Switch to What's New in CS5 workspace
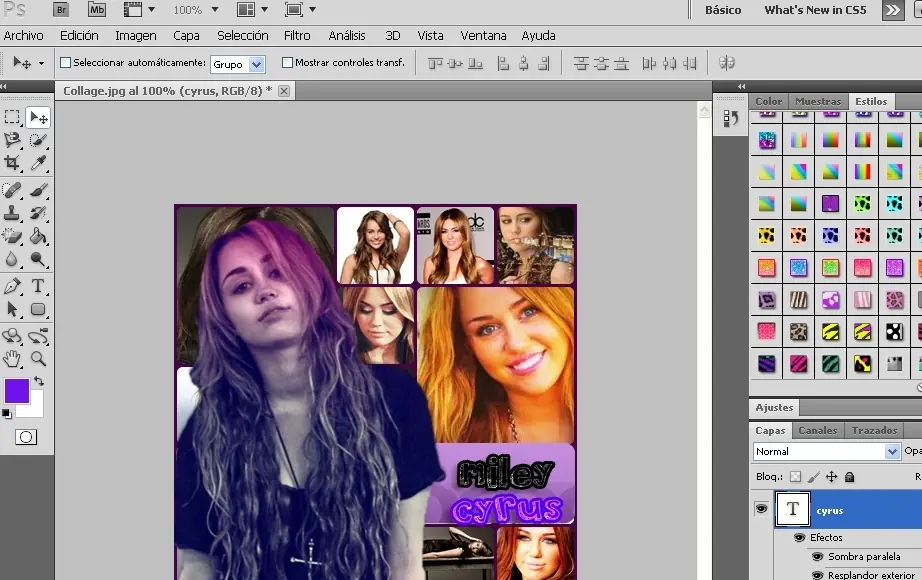The width and height of the screenshot is (922, 580). click(x=816, y=10)
